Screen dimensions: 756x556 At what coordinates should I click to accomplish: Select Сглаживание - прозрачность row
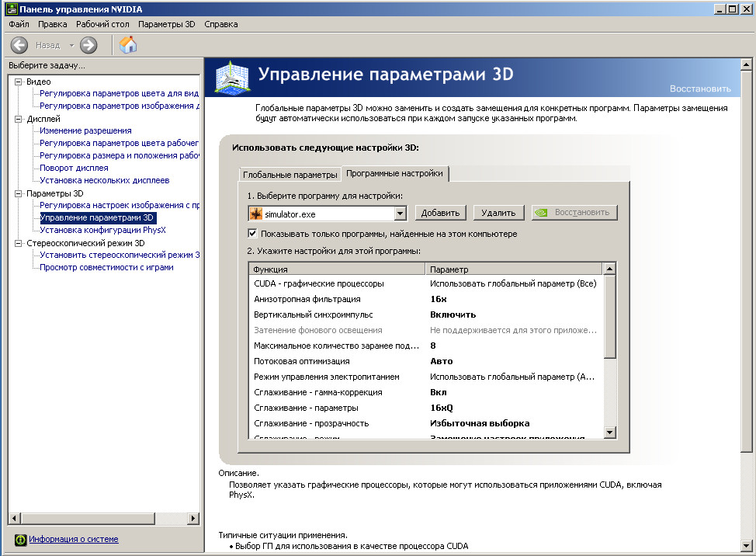(x=425, y=423)
